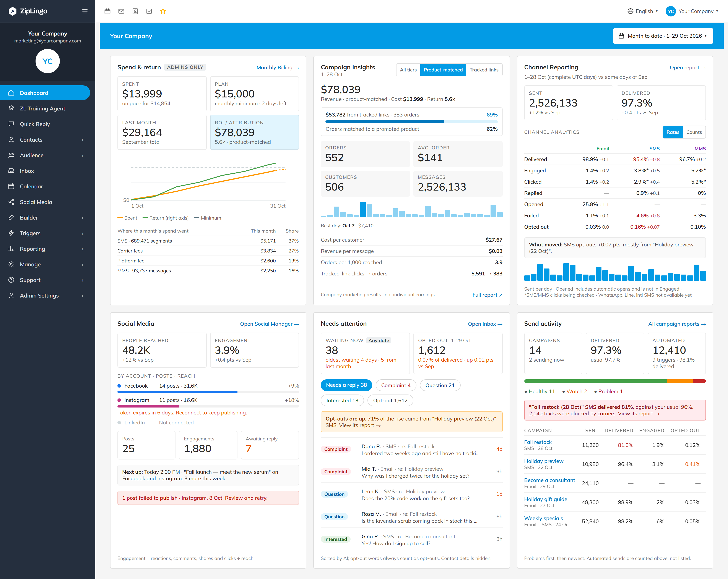Image resolution: width=728 pixels, height=579 pixels.
Task: Open Dashboard from the sidebar
Action: tap(45, 93)
